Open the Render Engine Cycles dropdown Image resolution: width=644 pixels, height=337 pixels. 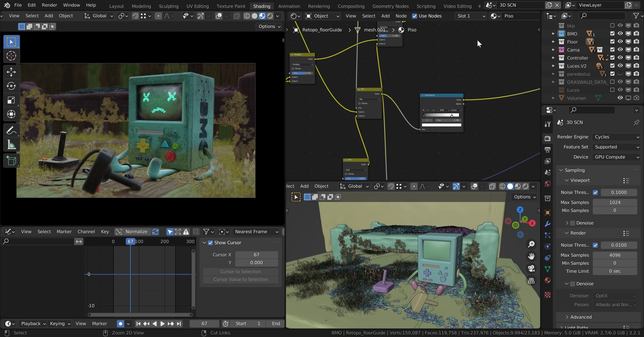click(x=616, y=137)
